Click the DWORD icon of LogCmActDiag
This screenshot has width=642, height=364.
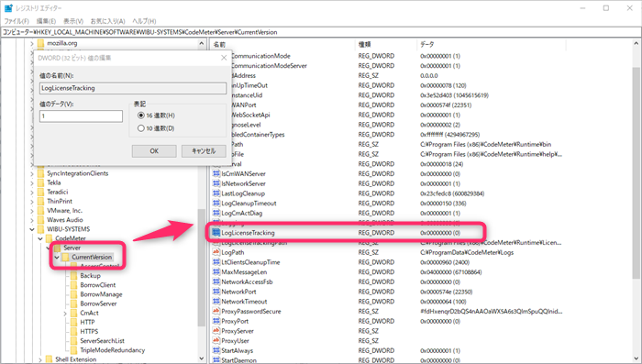pos(216,213)
